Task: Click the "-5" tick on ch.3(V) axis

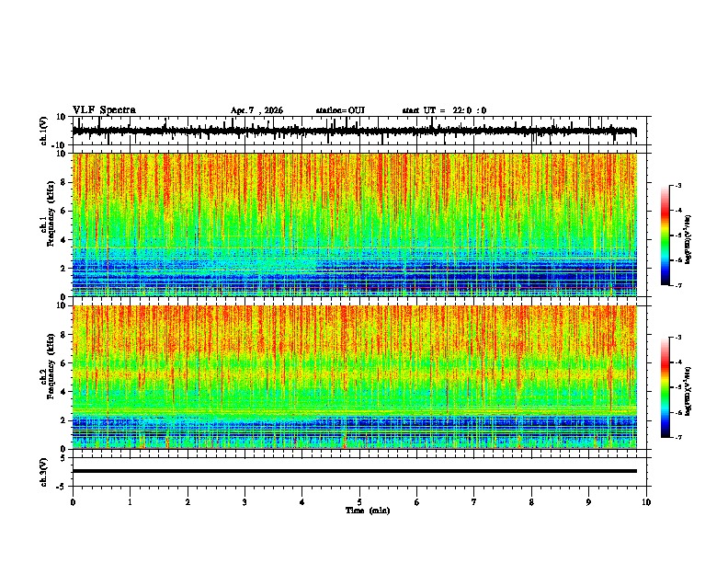Action: pos(62,487)
